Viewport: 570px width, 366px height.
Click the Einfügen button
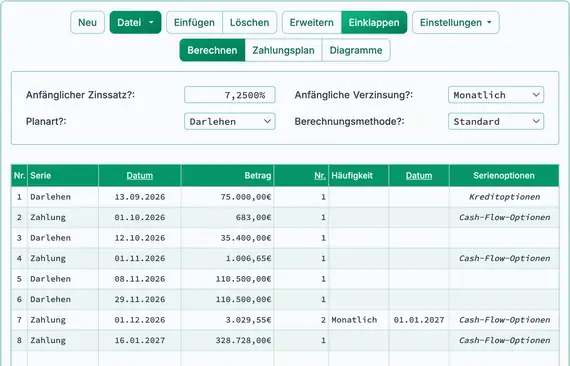pos(194,23)
